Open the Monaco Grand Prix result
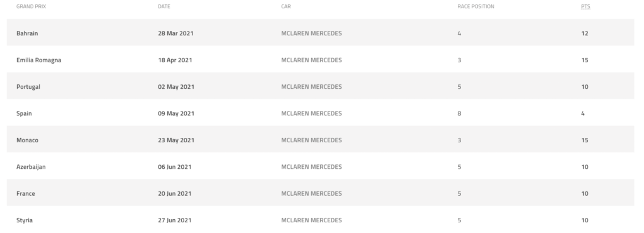The width and height of the screenshot is (644, 233). [x=27, y=140]
